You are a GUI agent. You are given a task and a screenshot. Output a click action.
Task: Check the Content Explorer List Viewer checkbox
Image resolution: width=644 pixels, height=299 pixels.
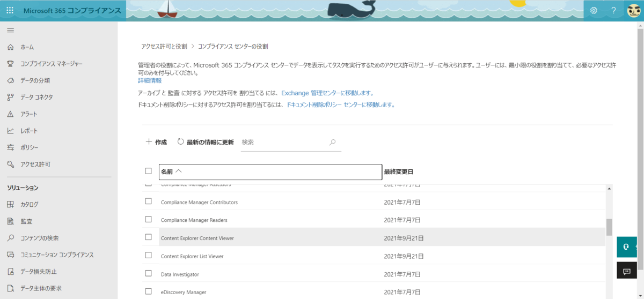point(149,256)
